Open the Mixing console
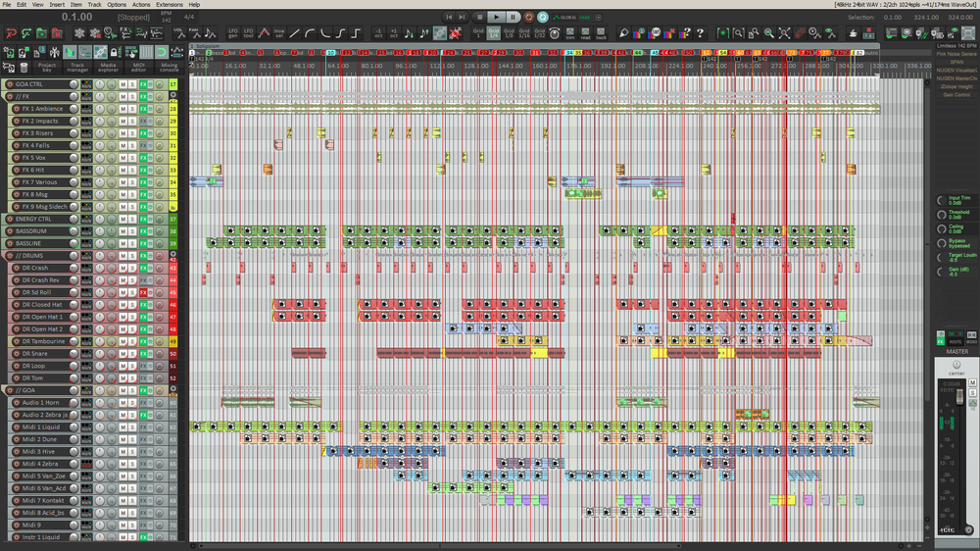This screenshot has width=980, height=551. [x=169, y=64]
